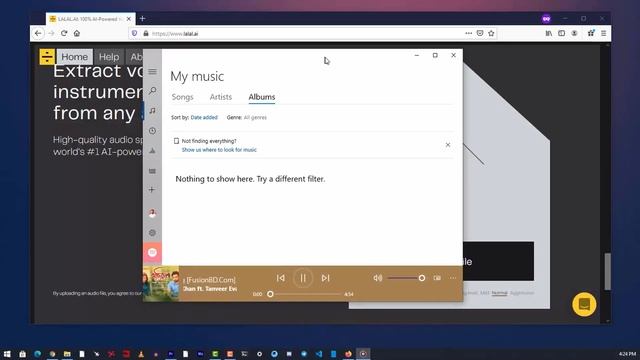Click the pink promo button in Groove sidebar
Screen dimensions: 640x360
[x=152, y=253]
